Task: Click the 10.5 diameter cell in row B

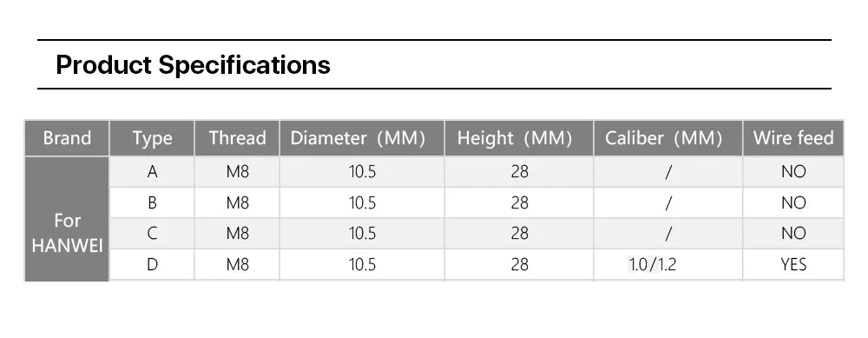Action: 362,202
